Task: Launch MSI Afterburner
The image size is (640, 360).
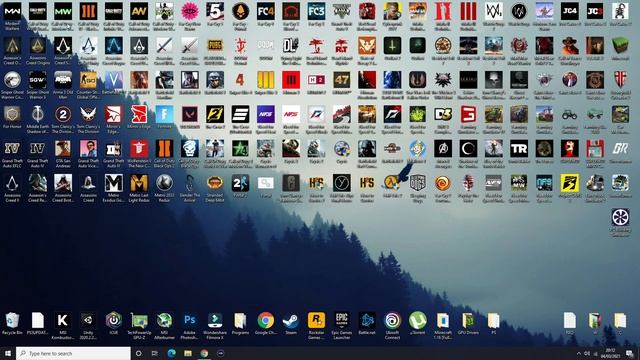Action: (164, 321)
